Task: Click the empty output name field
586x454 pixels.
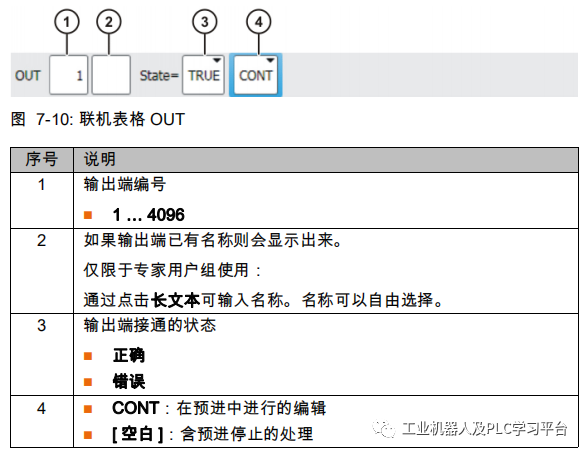Action: [x=111, y=75]
